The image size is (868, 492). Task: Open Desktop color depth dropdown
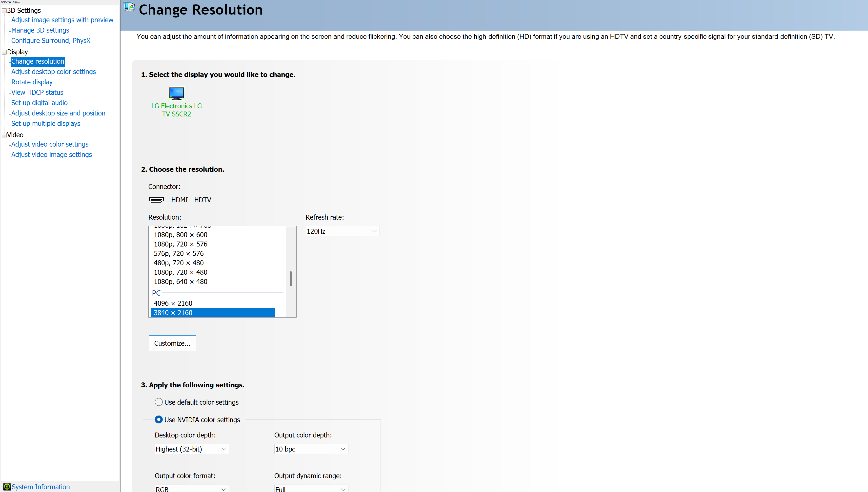click(x=191, y=449)
